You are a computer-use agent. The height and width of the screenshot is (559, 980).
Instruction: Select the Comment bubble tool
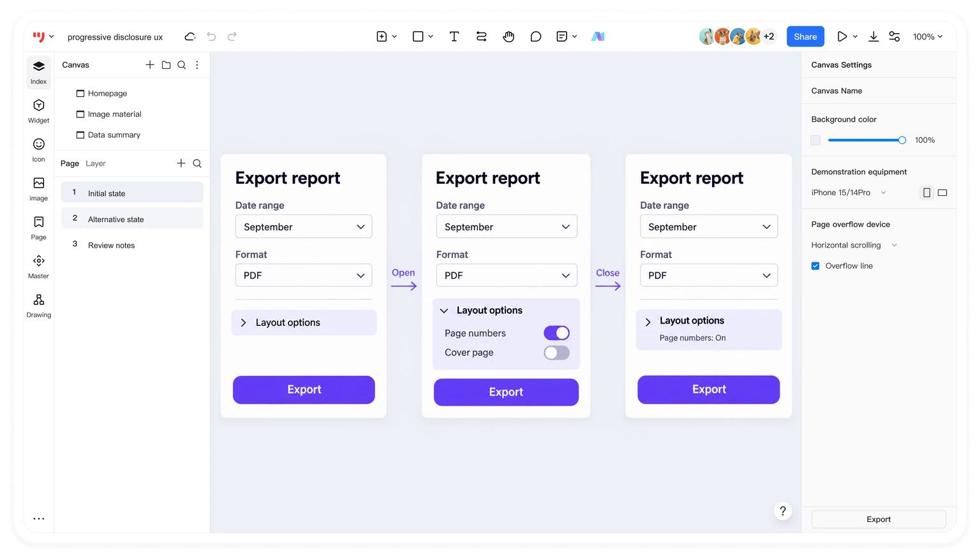(x=536, y=36)
